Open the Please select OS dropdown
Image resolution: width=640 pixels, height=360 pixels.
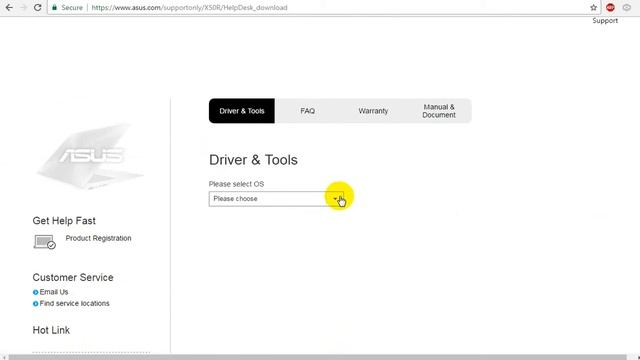coord(276,199)
